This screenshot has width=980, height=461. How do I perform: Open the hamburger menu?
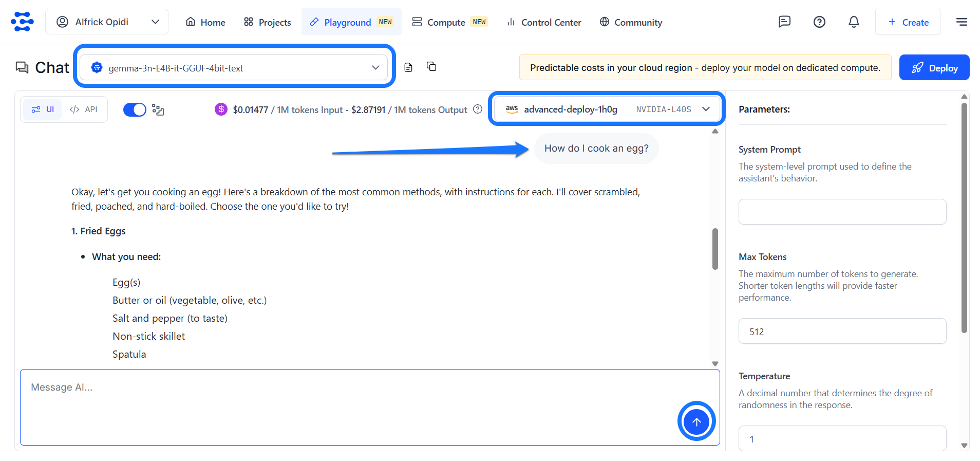click(x=962, y=22)
